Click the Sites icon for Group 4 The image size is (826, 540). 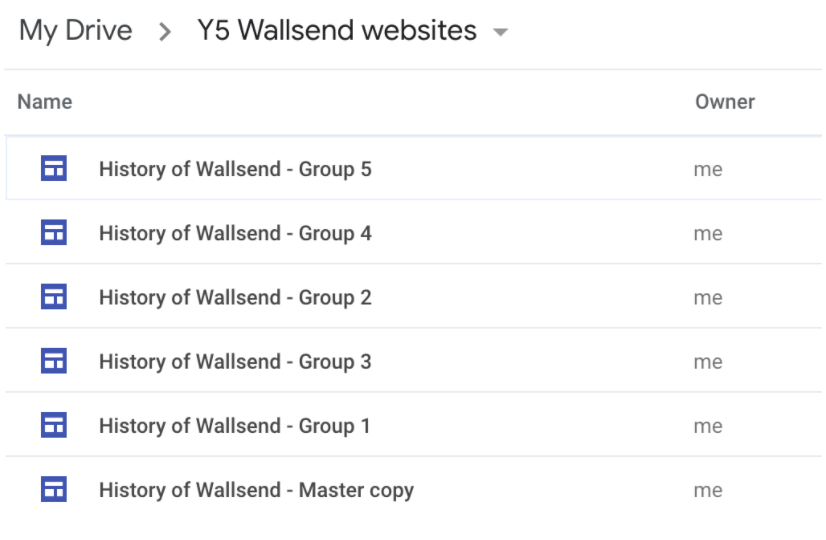click(54, 232)
